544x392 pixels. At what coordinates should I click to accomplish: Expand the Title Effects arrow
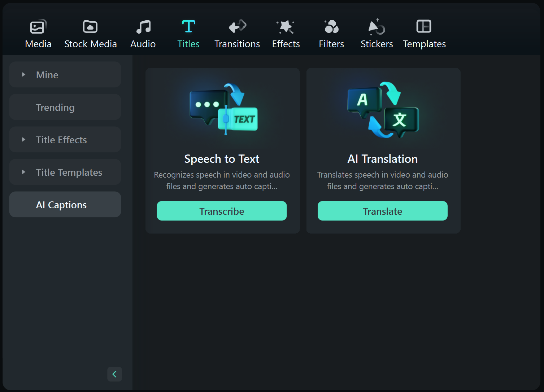(x=23, y=140)
